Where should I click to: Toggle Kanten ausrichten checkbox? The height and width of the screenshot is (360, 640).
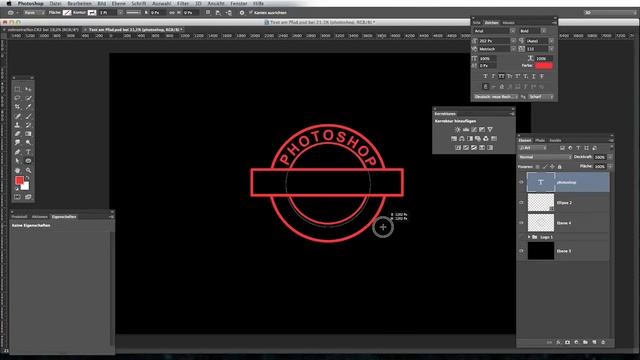[251, 13]
